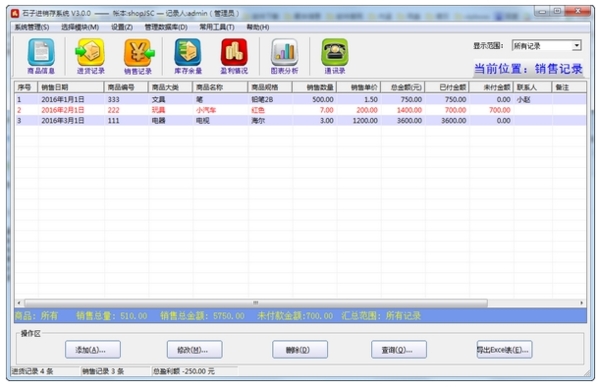Image resolution: width=599 pixels, height=388 pixels.
Task: Click the 查询(Q)... button
Action: pos(399,349)
